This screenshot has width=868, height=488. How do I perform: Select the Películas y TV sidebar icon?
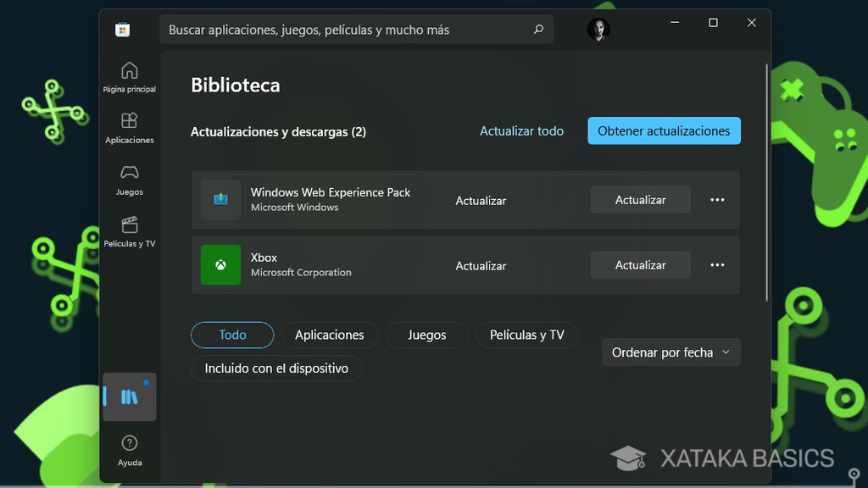[129, 231]
